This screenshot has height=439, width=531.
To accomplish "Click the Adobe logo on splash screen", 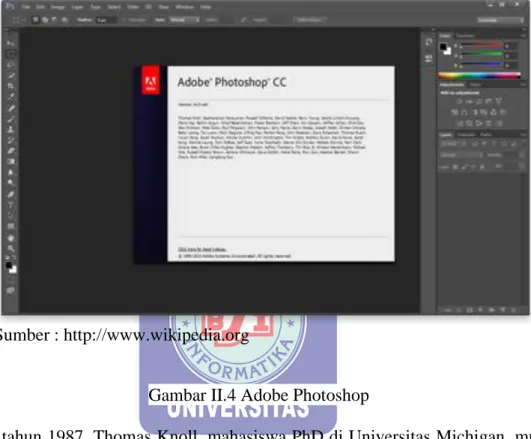I will click(x=151, y=80).
